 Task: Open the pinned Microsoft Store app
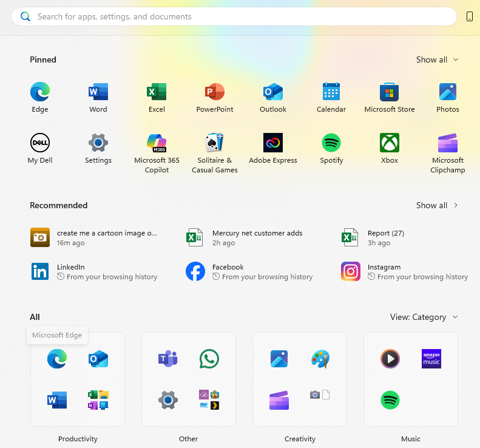(x=390, y=97)
